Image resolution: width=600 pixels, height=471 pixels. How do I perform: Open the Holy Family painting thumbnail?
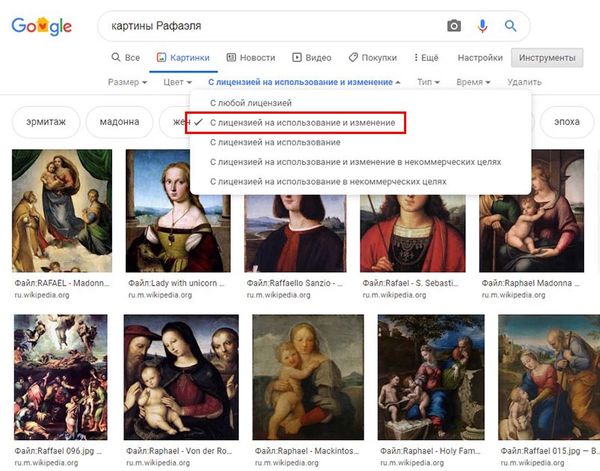pyautogui.click(x=431, y=377)
